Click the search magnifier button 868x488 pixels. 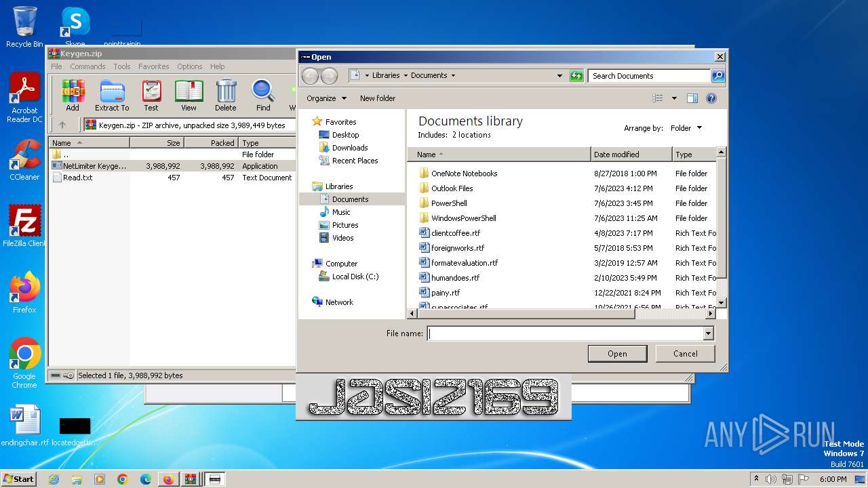pos(718,76)
